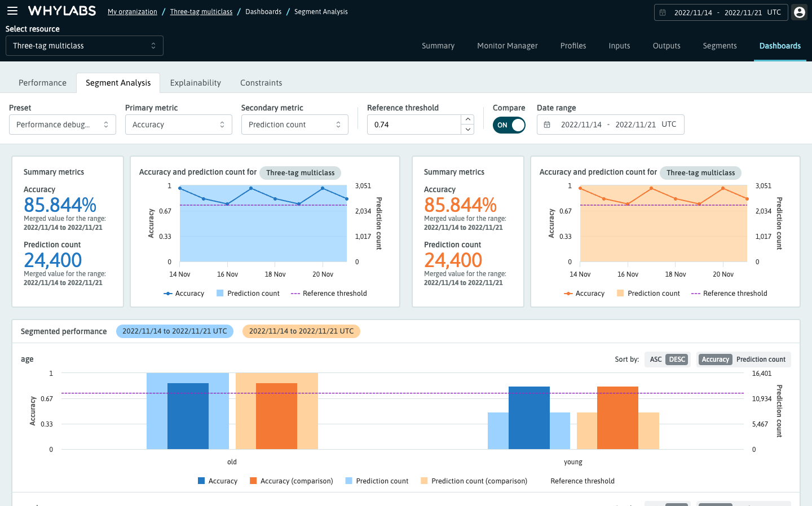This screenshot has height=506, width=812.
Task: Open the Constraints tab
Action: click(261, 83)
